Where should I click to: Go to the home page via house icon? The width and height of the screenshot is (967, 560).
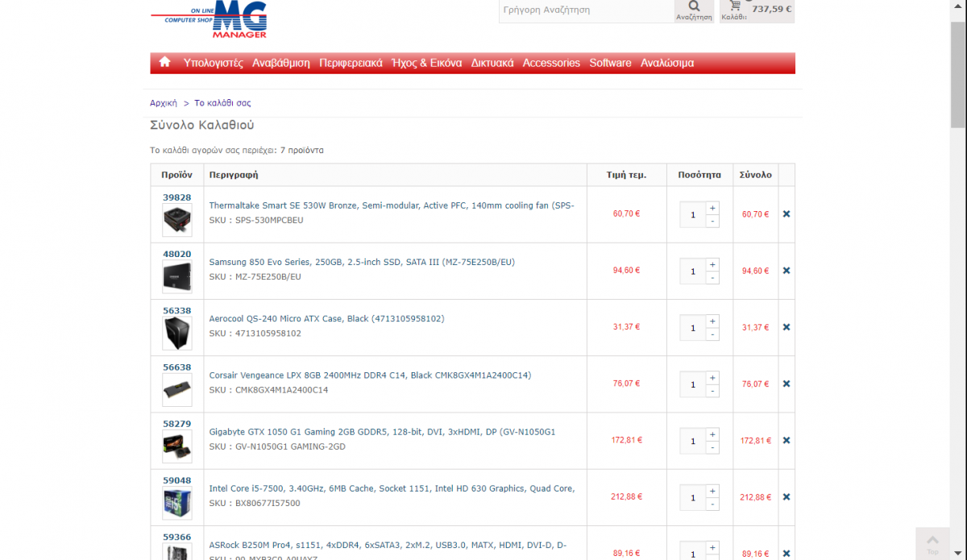(x=164, y=62)
